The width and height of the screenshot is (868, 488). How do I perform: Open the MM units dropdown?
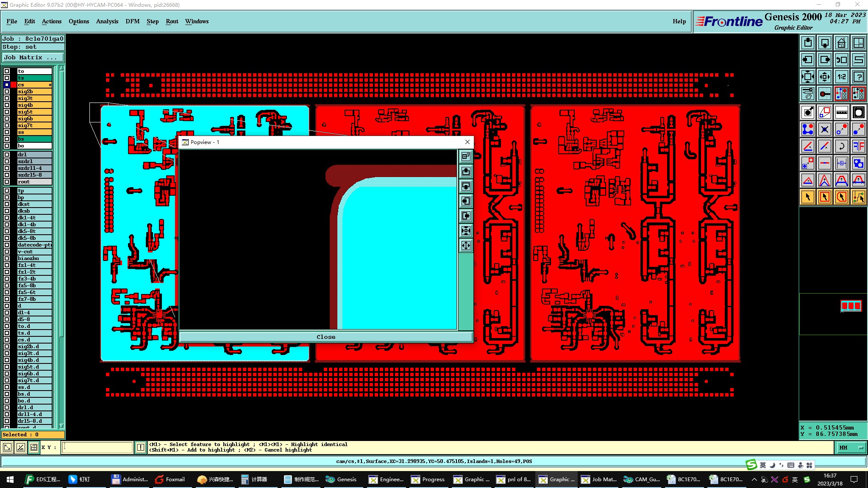point(851,447)
